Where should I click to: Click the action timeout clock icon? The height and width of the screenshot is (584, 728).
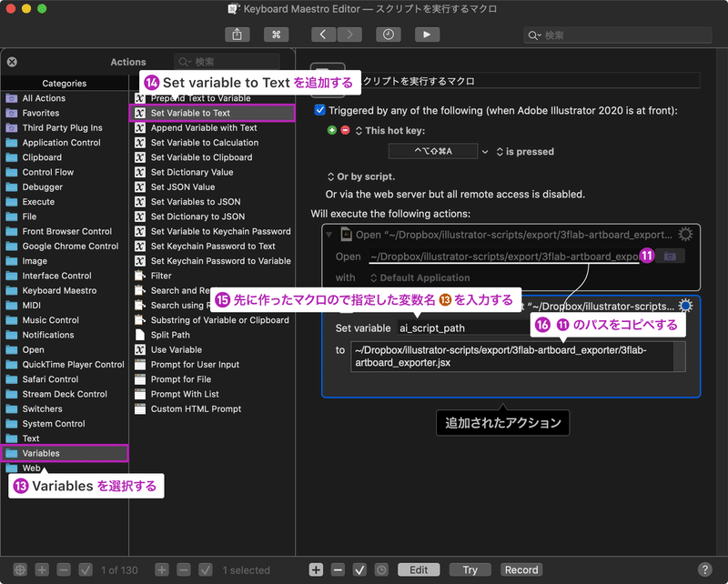(x=381, y=569)
